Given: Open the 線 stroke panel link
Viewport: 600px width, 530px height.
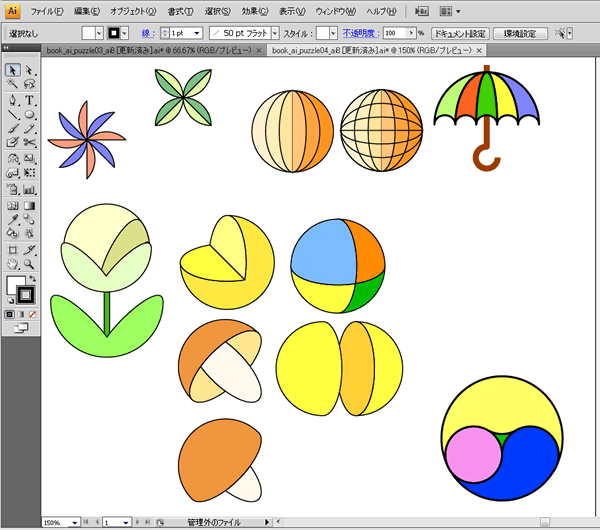Looking at the screenshot, I should point(148,33).
